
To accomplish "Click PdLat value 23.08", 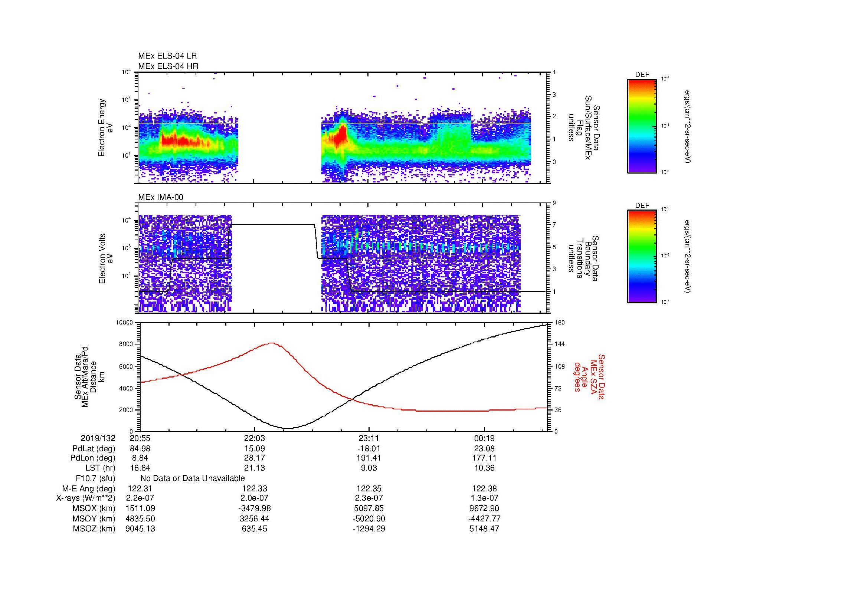I will (x=484, y=449).
